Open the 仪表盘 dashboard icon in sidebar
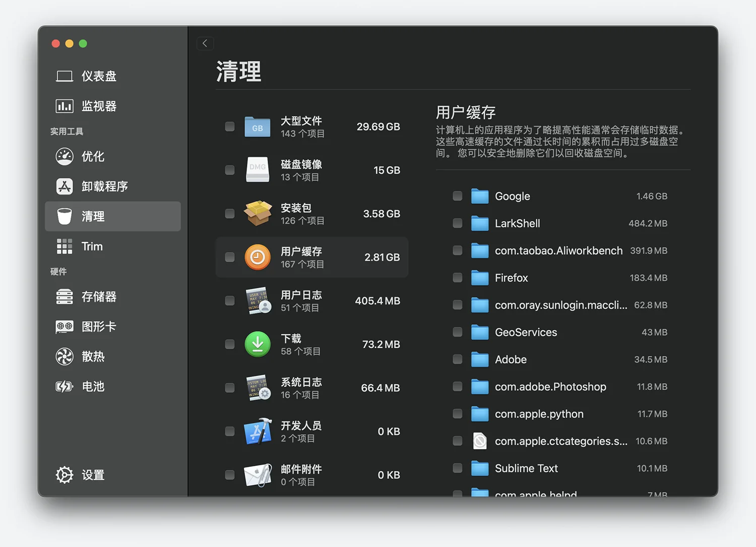756x547 pixels. click(65, 76)
